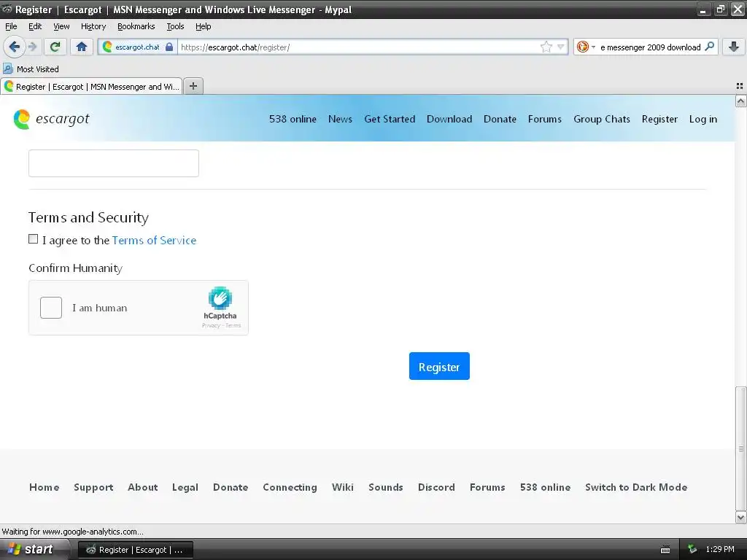Select the Register Escargot browser tab
The width and height of the screenshot is (747, 560).
click(x=91, y=87)
